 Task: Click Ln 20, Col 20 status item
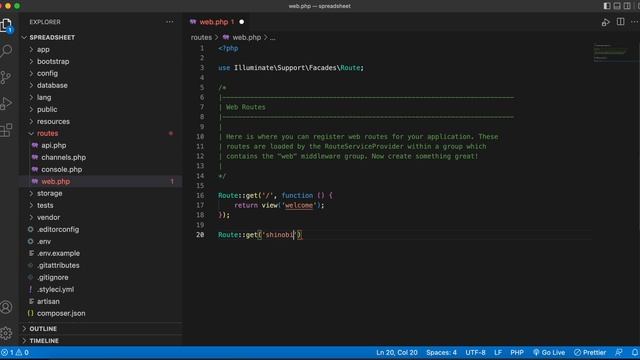pyautogui.click(x=397, y=352)
